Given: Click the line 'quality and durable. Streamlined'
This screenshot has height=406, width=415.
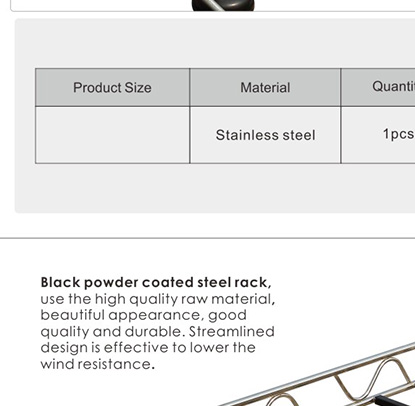Looking at the screenshot, I should click(x=157, y=331).
